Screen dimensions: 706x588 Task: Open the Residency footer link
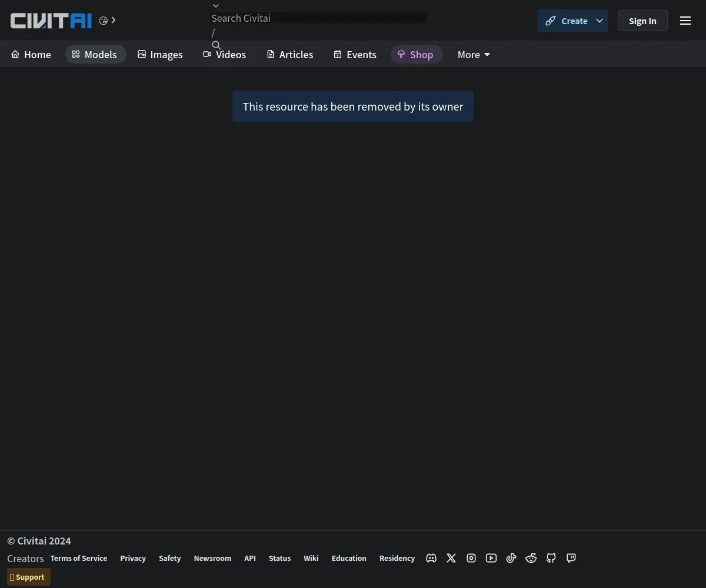(397, 558)
